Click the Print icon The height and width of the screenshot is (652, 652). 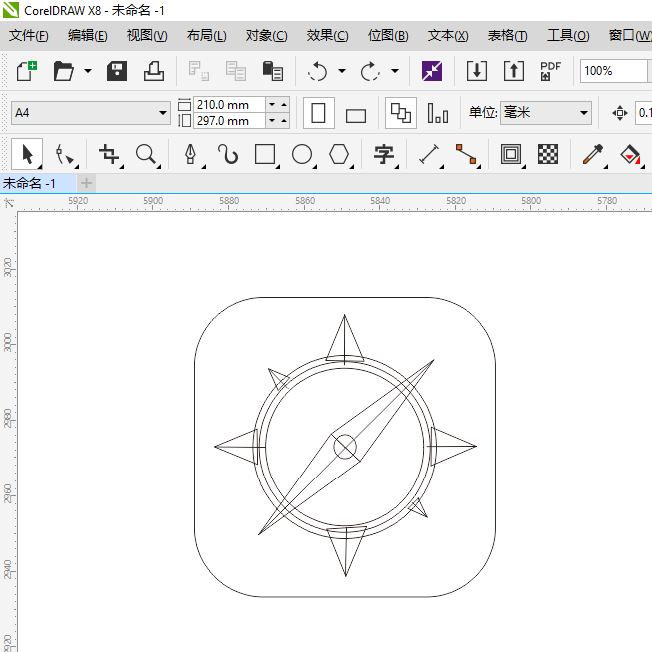(x=154, y=71)
